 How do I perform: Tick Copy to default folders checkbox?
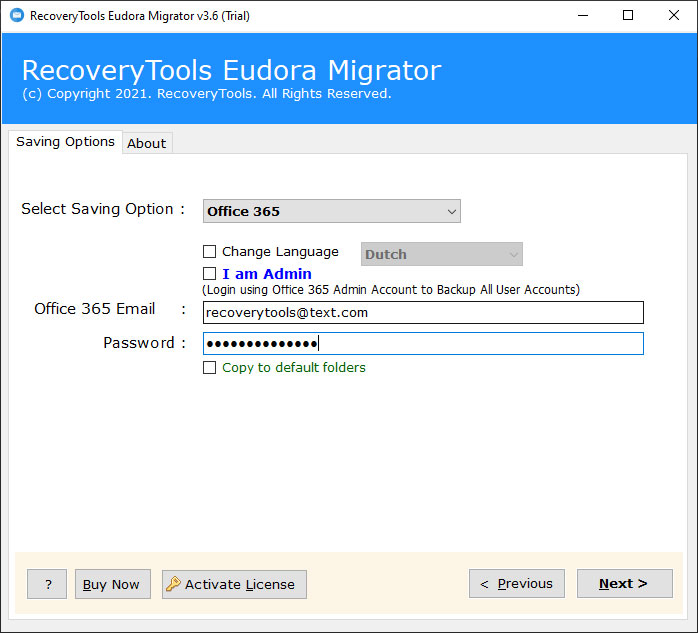click(209, 367)
